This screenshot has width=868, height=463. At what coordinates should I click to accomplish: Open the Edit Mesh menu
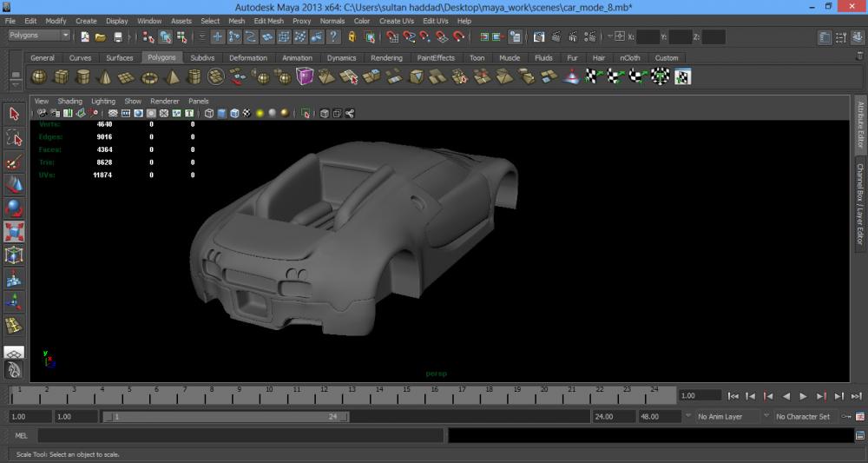click(x=268, y=21)
